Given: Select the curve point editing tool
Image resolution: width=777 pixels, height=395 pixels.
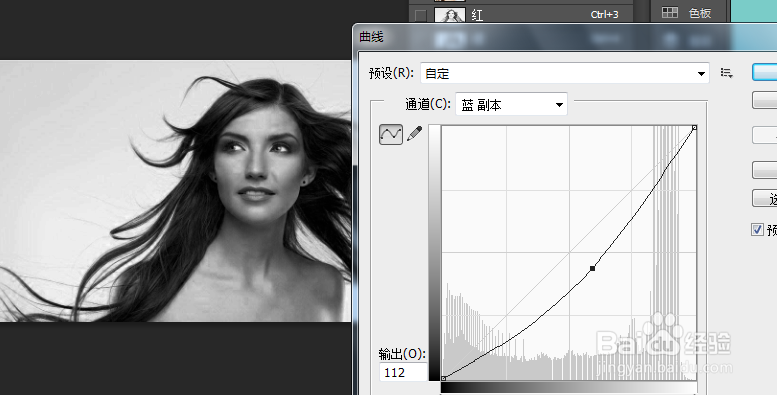Looking at the screenshot, I should (x=390, y=134).
